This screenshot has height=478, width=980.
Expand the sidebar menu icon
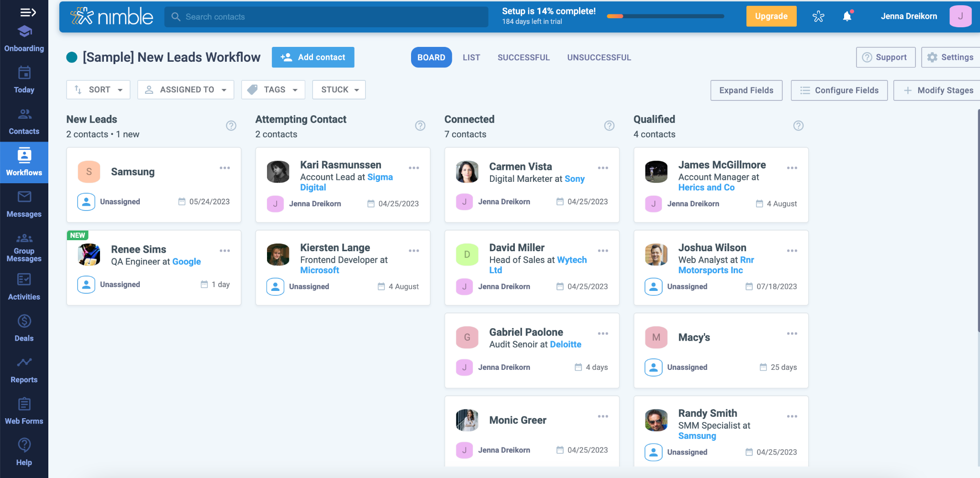[28, 12]
